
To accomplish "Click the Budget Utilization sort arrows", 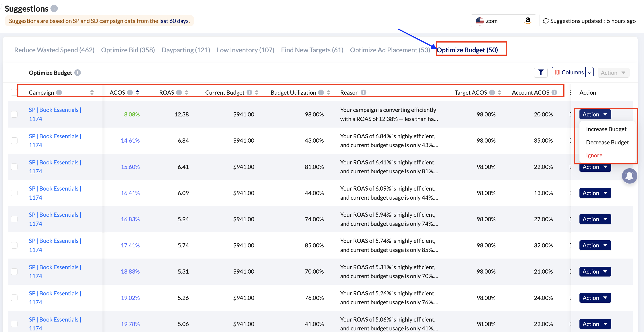I will pyautogui.click(x=329, y=93).
